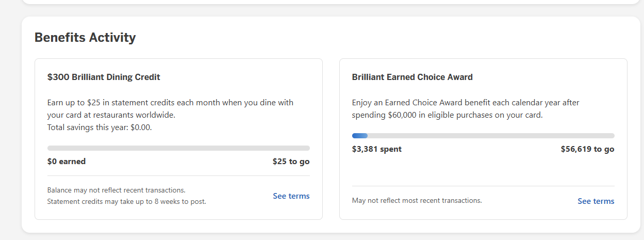Screen dimensions: 644x240
Task: Click the $3,381 spent label
Action: 376,149
